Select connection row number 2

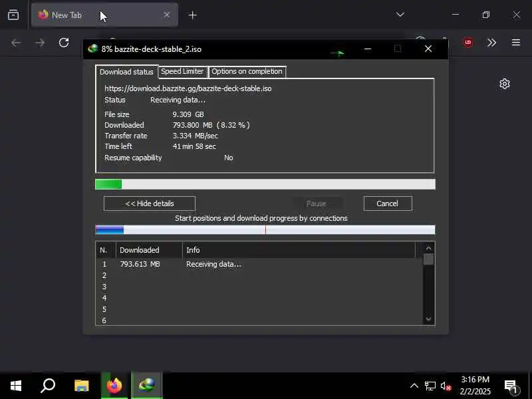(x=259, y=275)
